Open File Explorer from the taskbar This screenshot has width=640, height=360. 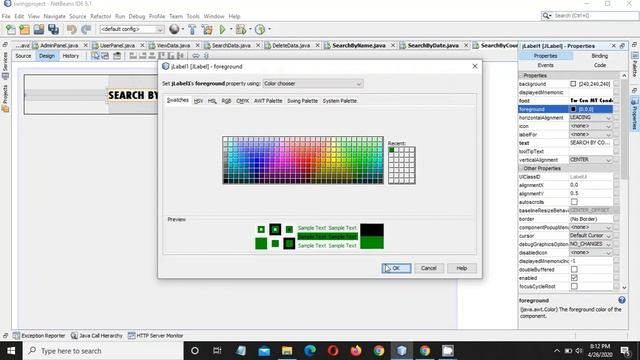pyautogui.click(x=287, y=351)
